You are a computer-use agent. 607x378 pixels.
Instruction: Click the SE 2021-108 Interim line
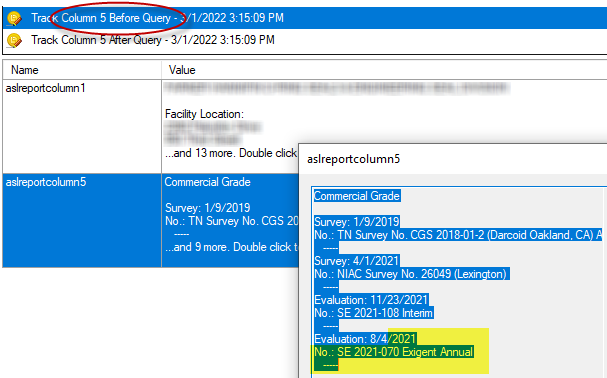(374, 313)
